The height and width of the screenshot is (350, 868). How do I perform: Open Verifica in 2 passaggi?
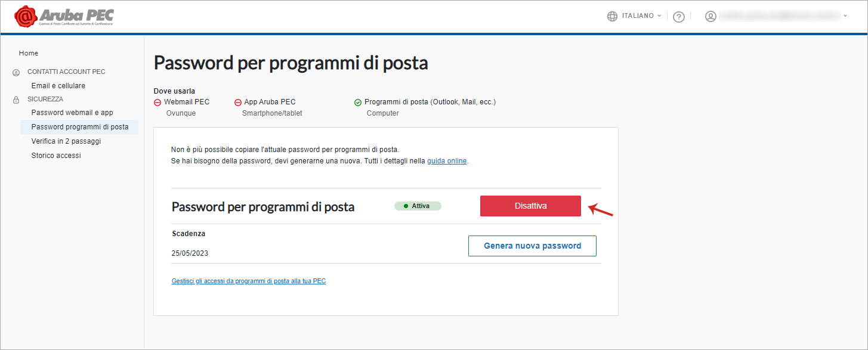pos(66,141)
